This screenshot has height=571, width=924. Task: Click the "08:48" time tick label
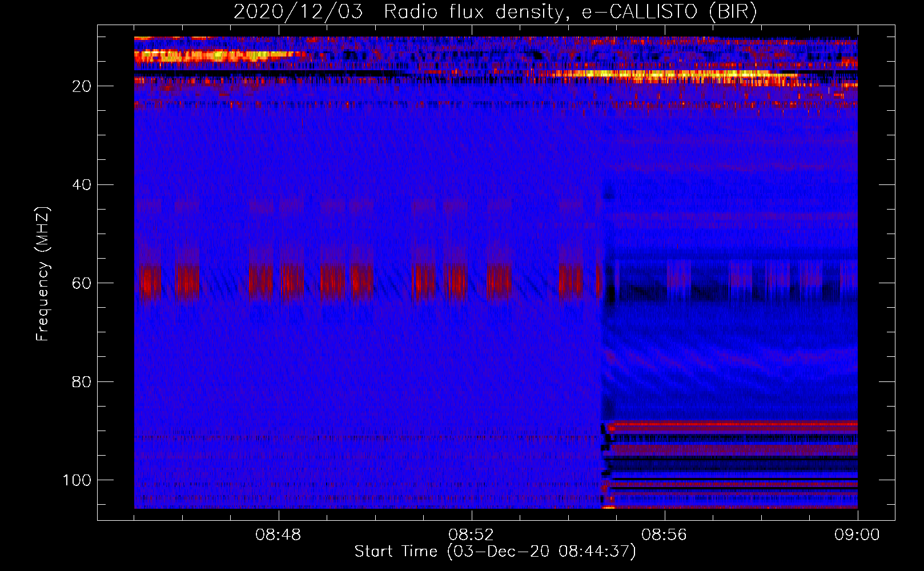coord(278,535)
